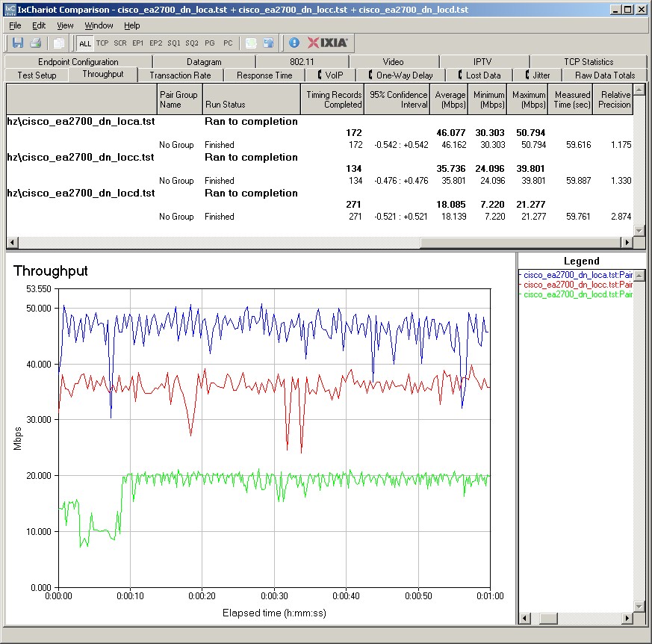
Task: Switch to TCP Statistics tab
Action: click(589, 61)
